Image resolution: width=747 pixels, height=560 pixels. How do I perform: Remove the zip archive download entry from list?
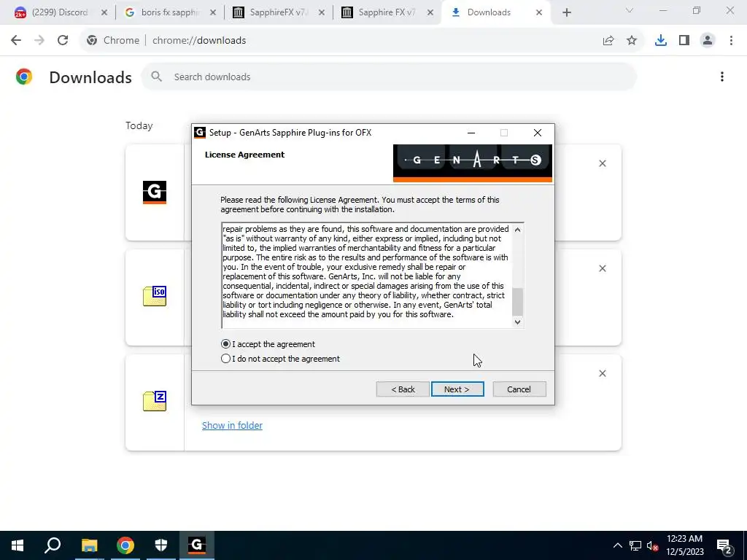(602, 373)
